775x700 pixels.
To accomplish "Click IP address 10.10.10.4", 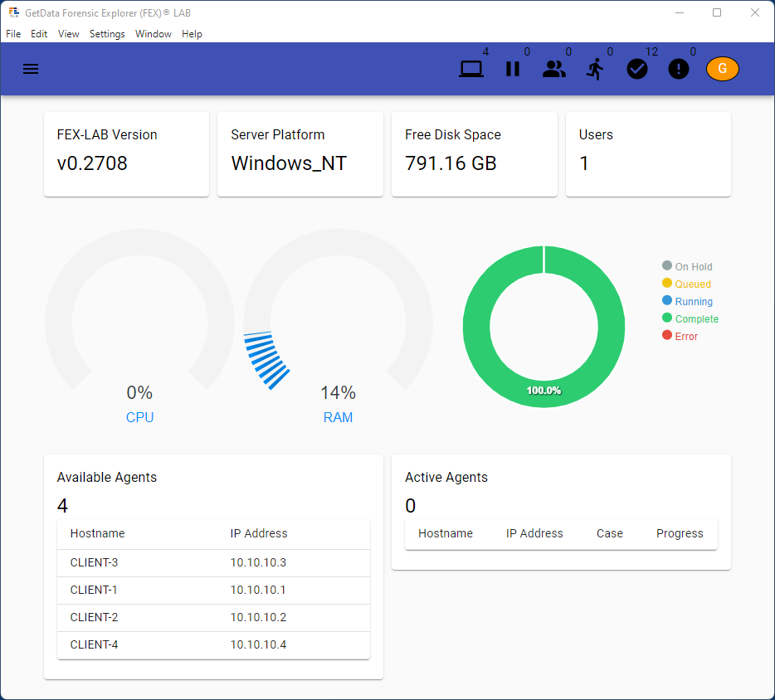I will pyautogui.click(x=258, y=644).
